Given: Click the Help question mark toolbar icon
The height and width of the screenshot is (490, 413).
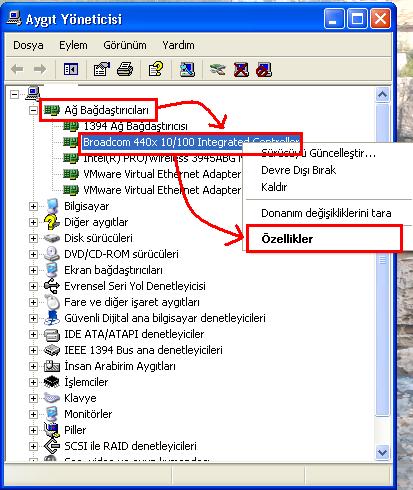Looking at the screenshot, I should 156,69.
